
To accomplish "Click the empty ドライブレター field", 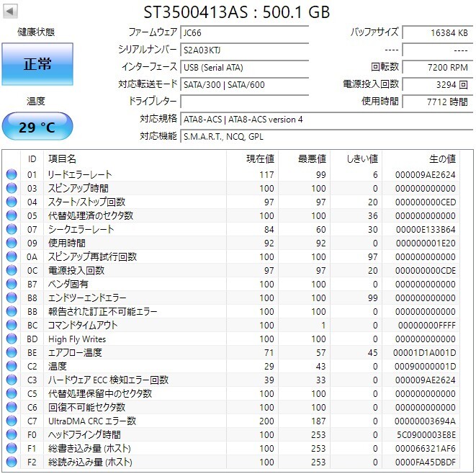I will tap(245, 102).
